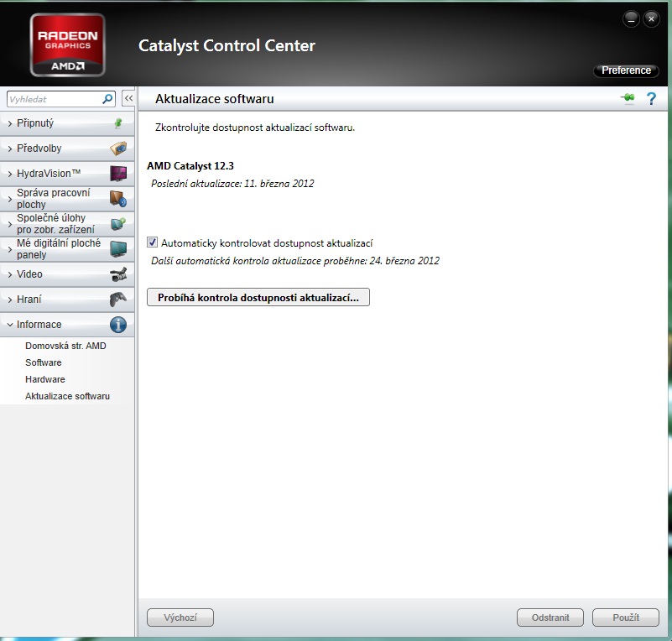672x641 pixels.
Task: Expand the HydraVision section
Action: coord(67,174)
